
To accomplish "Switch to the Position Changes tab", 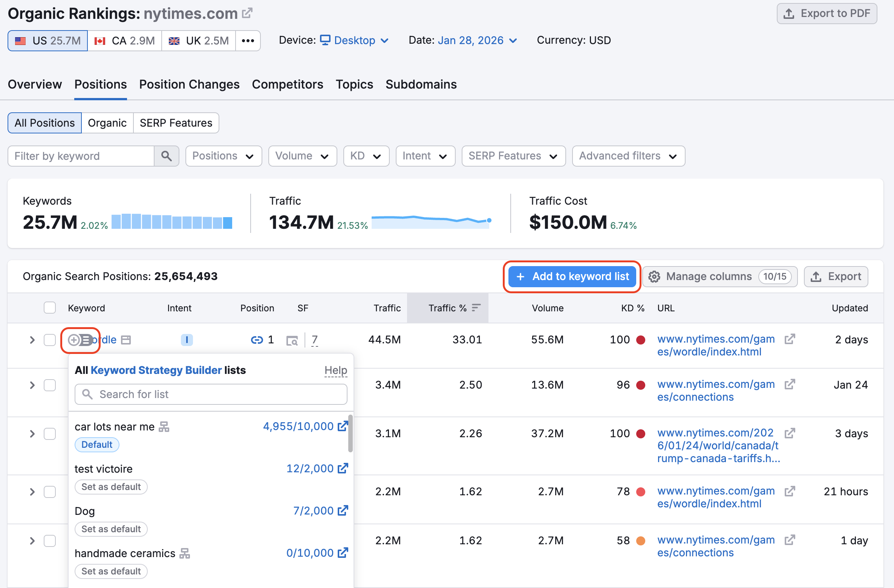I will [x=189, y=84].
